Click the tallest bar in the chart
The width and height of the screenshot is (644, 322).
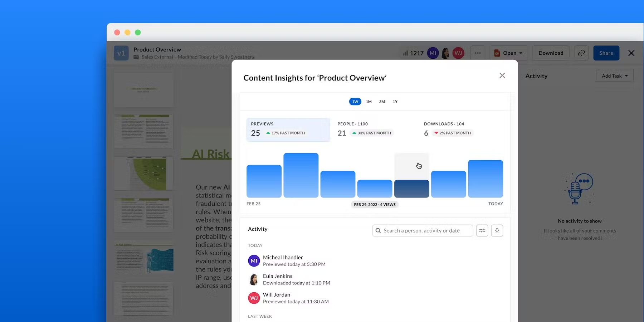coord(301,175)
